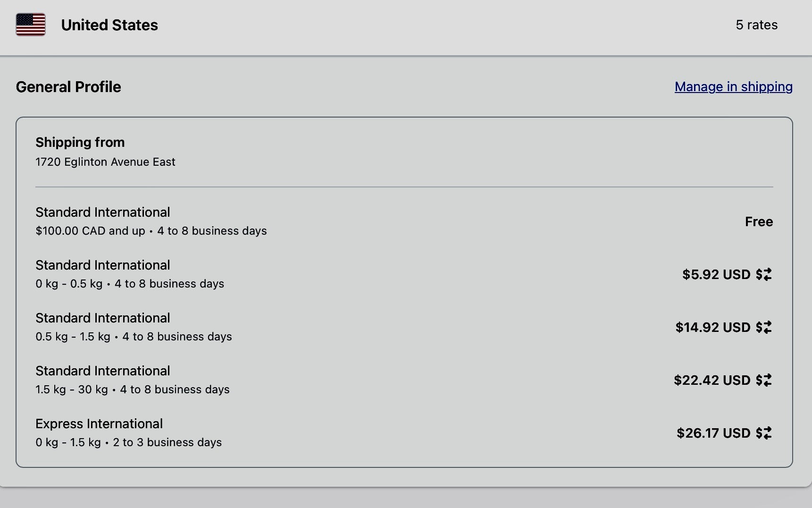Open the Manage in shipping link
Screen dimensions: 812x508
(733, 87)
